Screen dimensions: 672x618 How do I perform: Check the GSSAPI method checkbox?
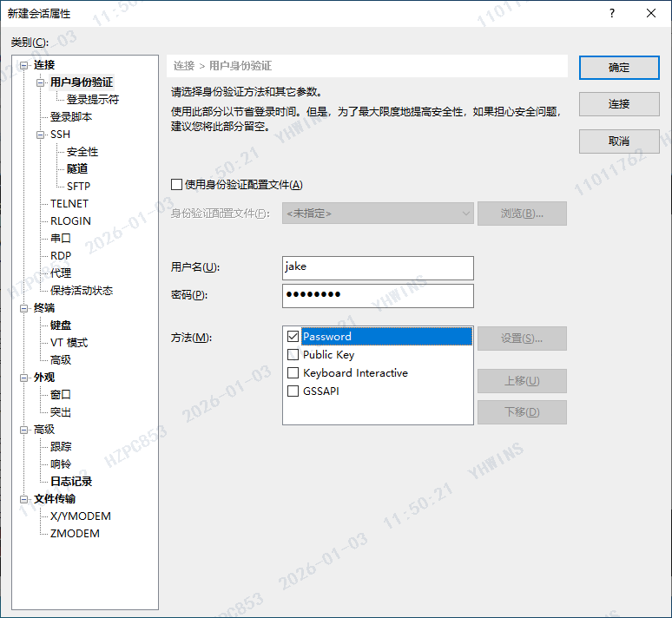(x=293, y=391)
